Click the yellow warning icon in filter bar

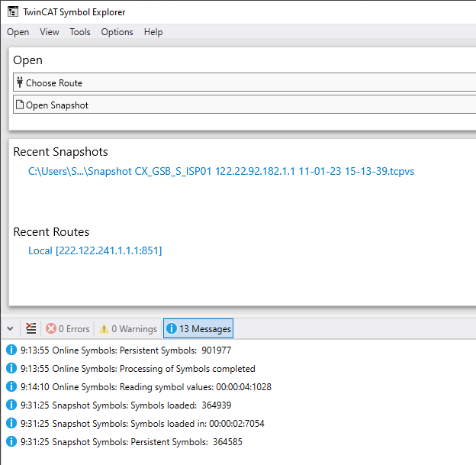[104, 328]
